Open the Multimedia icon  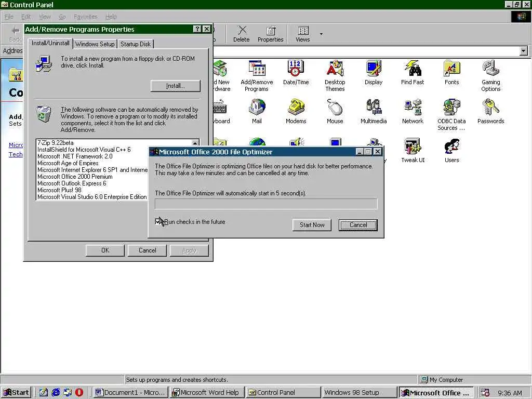point(374,111)
